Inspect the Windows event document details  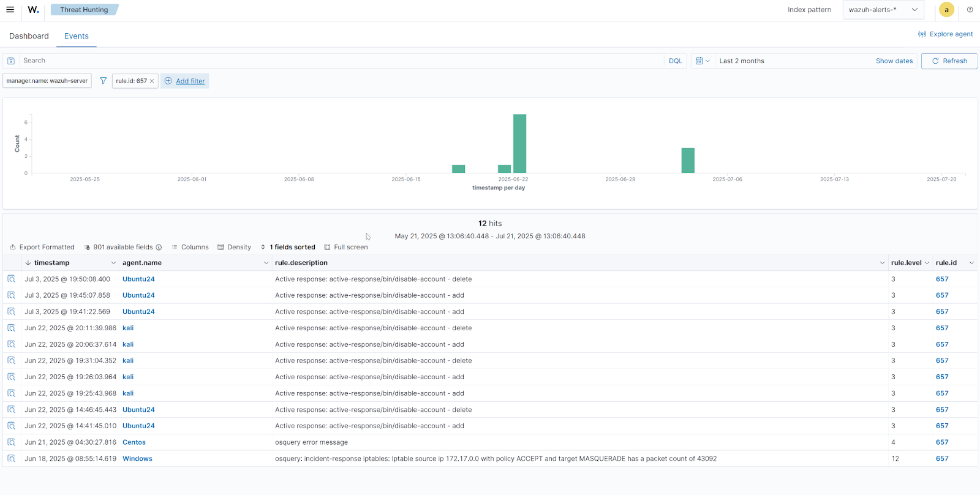(11, 458)
